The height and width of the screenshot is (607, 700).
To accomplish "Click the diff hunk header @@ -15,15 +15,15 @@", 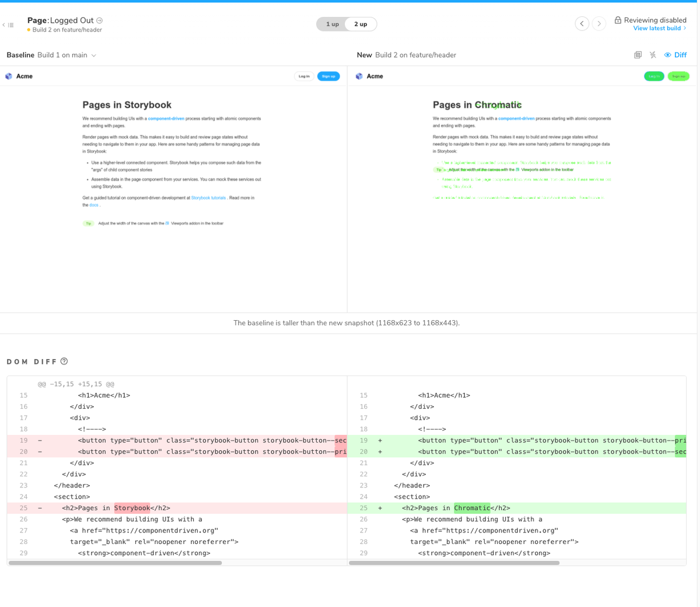I will (x=76, y=384).
